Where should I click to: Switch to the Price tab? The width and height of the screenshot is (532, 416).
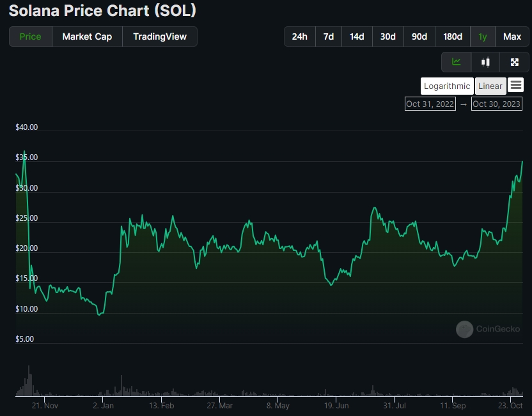30,36
